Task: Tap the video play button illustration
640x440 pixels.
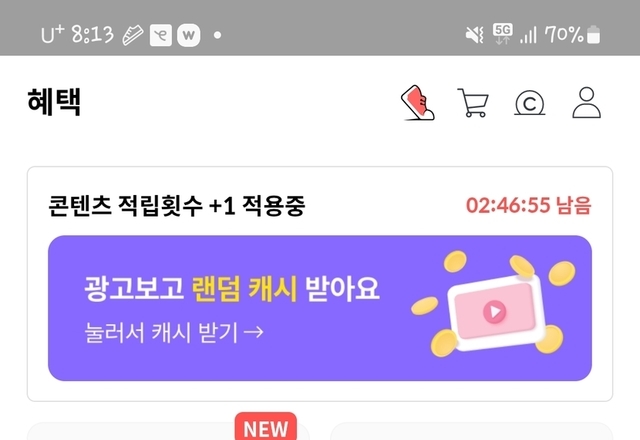Action: click(495, 312)
